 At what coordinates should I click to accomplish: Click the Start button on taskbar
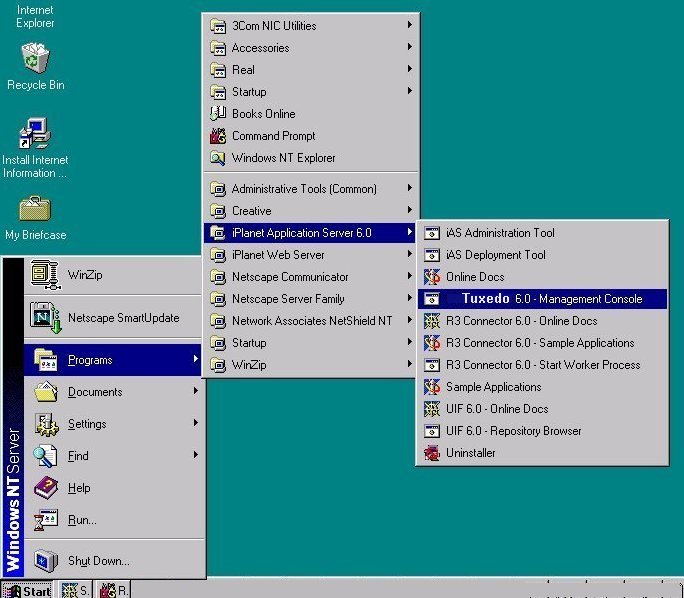[27, 590]
